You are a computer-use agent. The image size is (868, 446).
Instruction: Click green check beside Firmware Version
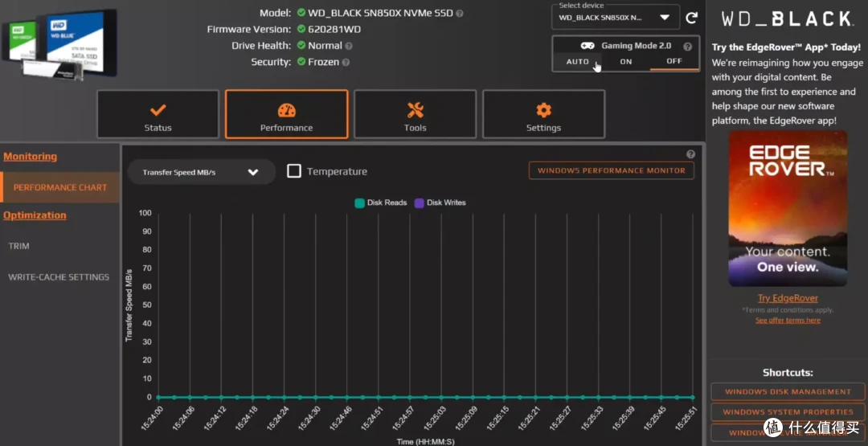click(301, 29)
